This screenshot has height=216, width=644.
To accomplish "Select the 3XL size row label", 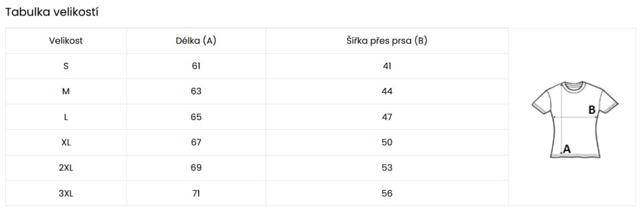I will pyautogui.click(x=66, y=193).
